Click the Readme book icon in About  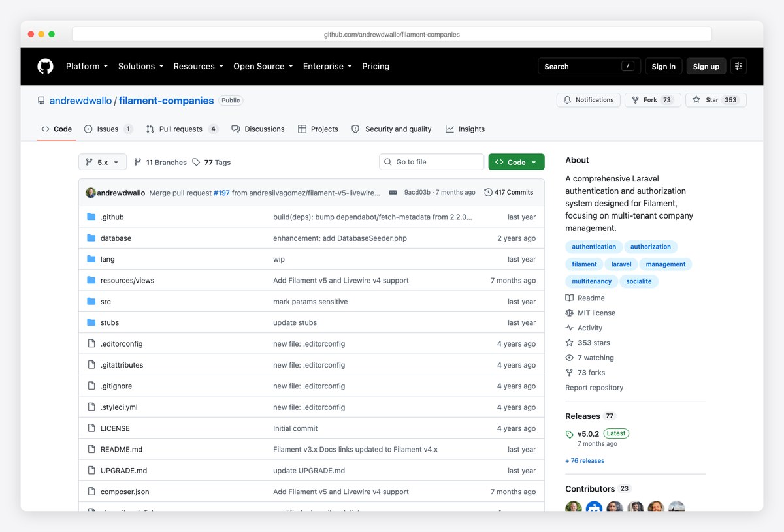pos(570,298)
